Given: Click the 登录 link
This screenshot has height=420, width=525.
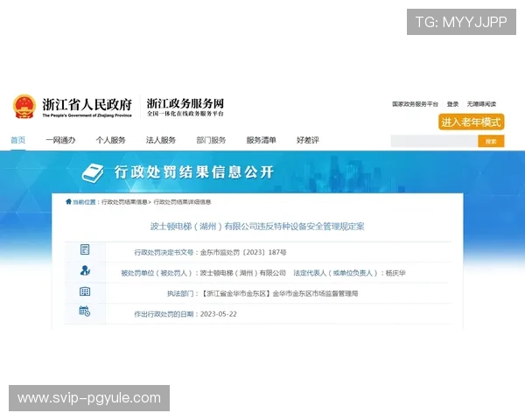Looking at the screenshot, I should click(452, 104).
